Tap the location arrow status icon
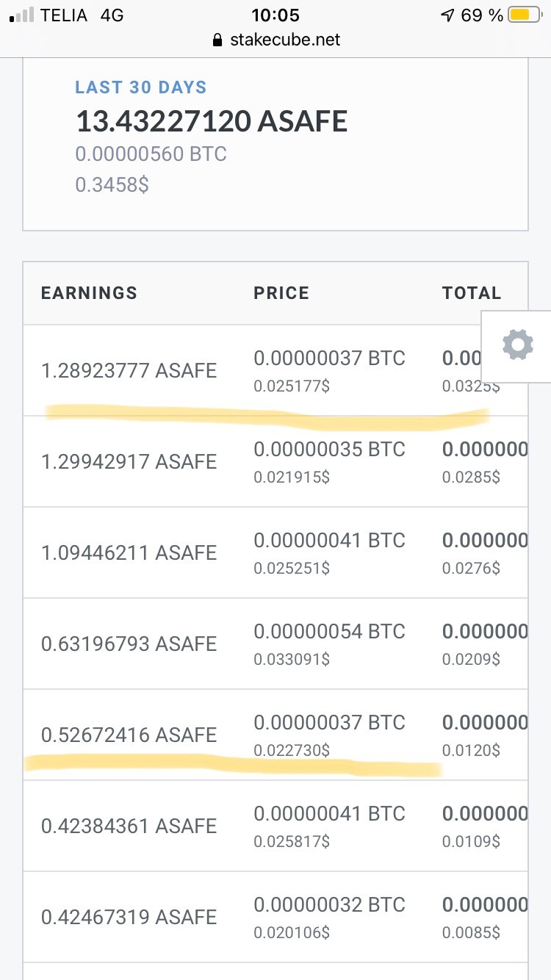The image size is (551, 980). pos(448,15)
